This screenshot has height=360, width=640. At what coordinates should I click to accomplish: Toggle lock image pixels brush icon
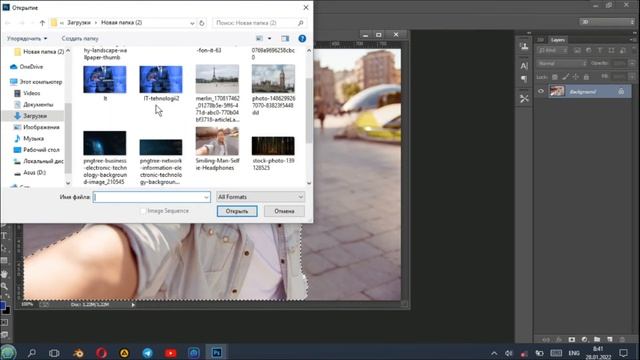[x=565, y=77]
